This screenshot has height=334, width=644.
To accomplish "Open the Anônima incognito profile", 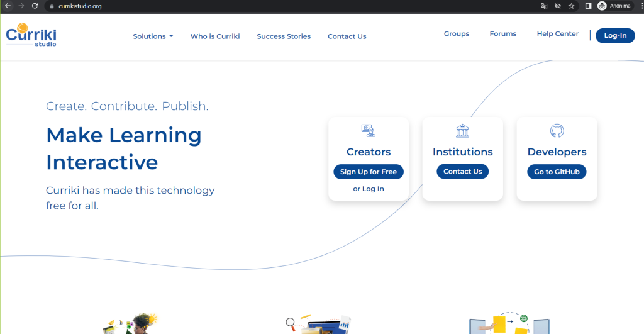I will tap(614, 6).
